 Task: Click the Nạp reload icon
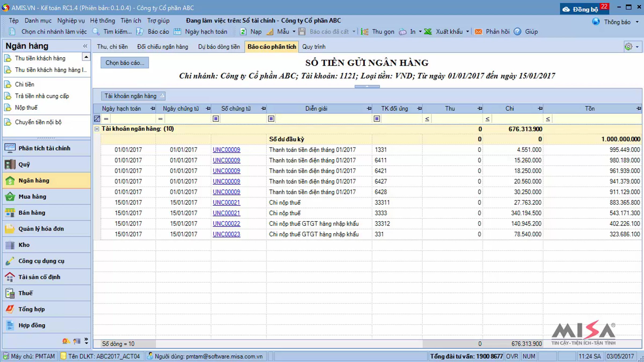243,32
